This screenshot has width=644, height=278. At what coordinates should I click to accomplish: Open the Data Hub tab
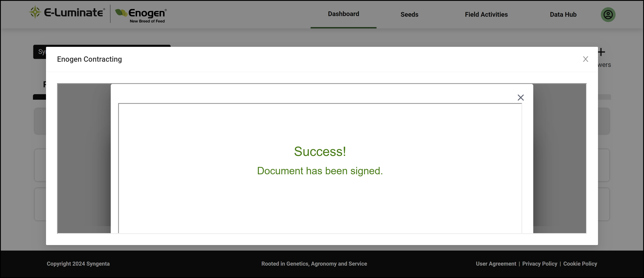click(563, 15)
